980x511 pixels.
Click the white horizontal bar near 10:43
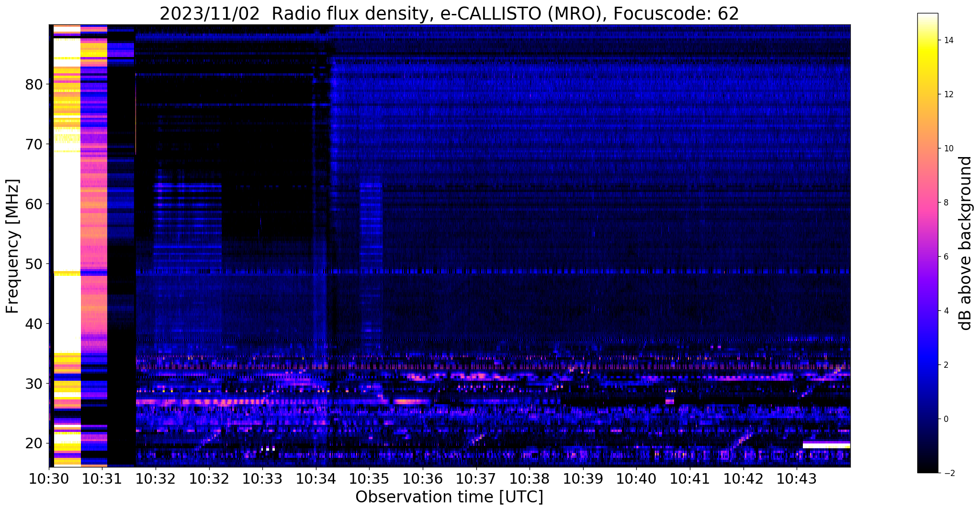826,445
